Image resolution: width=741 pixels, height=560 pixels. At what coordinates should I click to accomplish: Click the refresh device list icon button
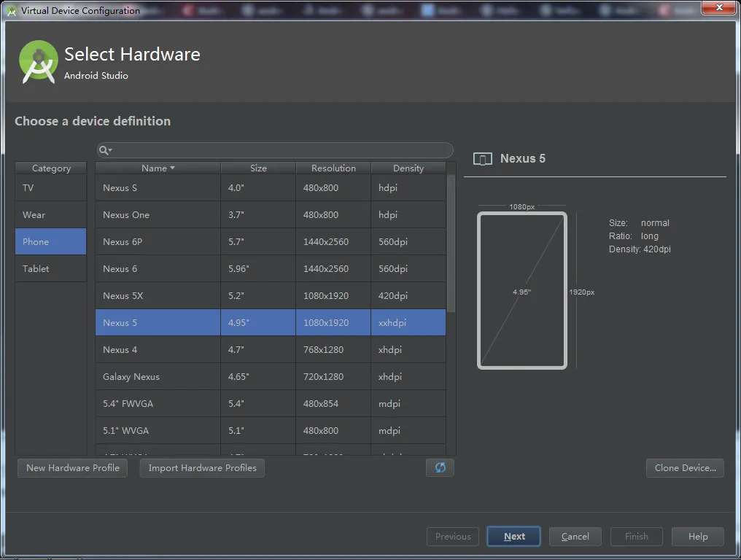point(440,467)
